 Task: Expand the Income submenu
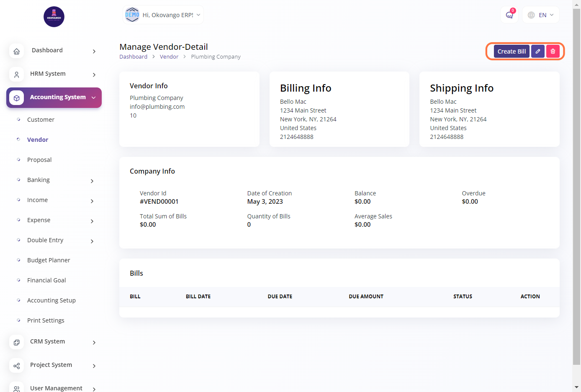(x=92, y=201)
